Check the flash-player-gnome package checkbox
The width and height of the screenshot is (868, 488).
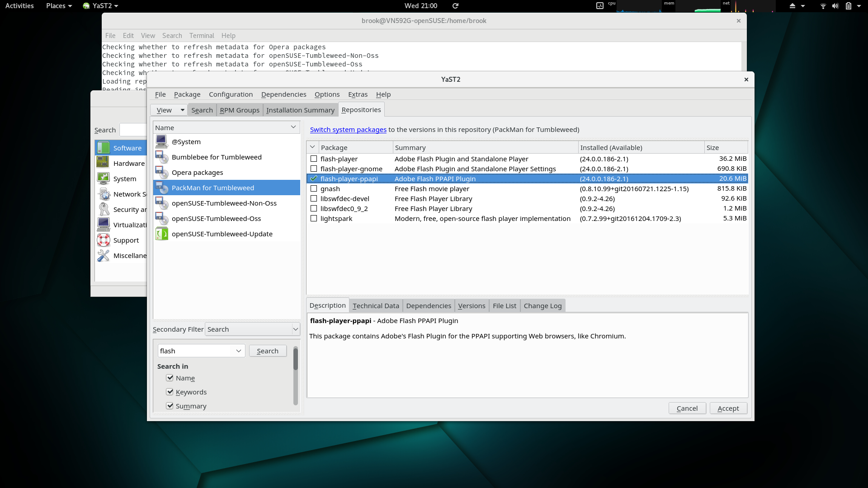point(314,169)
